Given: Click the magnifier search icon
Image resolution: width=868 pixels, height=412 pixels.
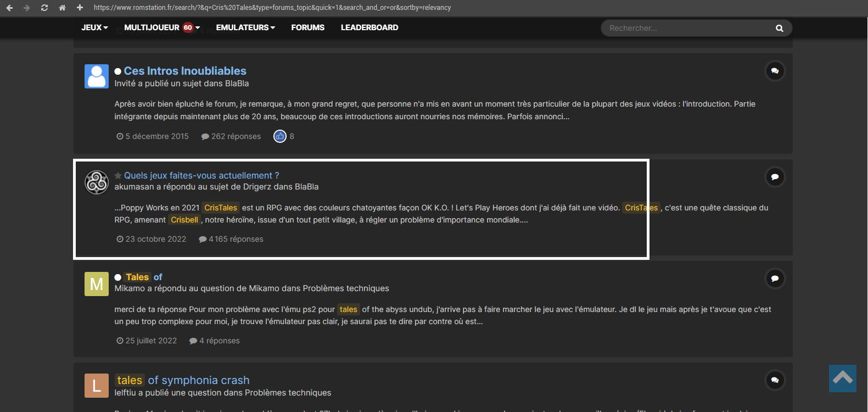Looking at the screenshot, I should (779, 28).
